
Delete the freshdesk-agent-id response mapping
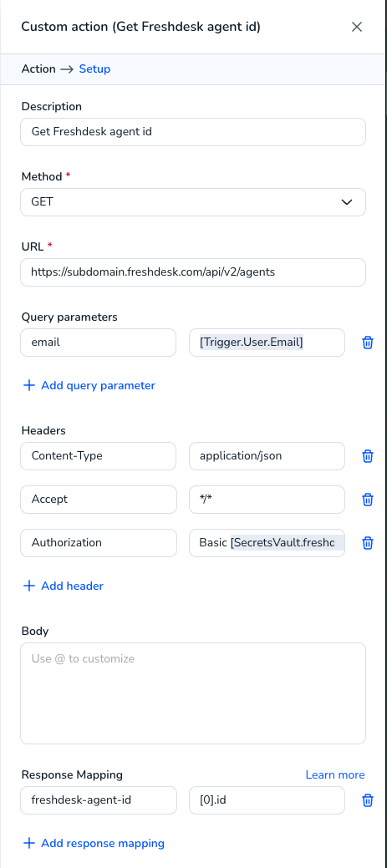tap(368, 800)
